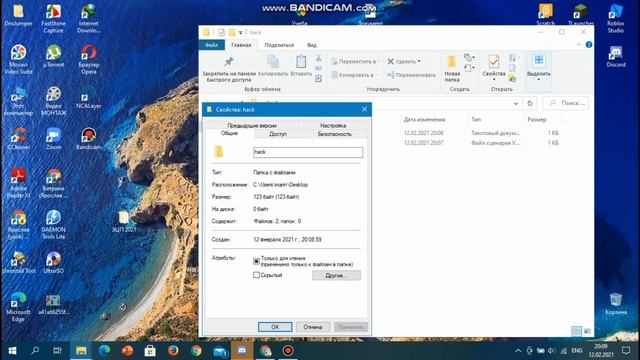Sort by the Размер column header
This screenshot has height=360, width=640.
pos(537,120)
